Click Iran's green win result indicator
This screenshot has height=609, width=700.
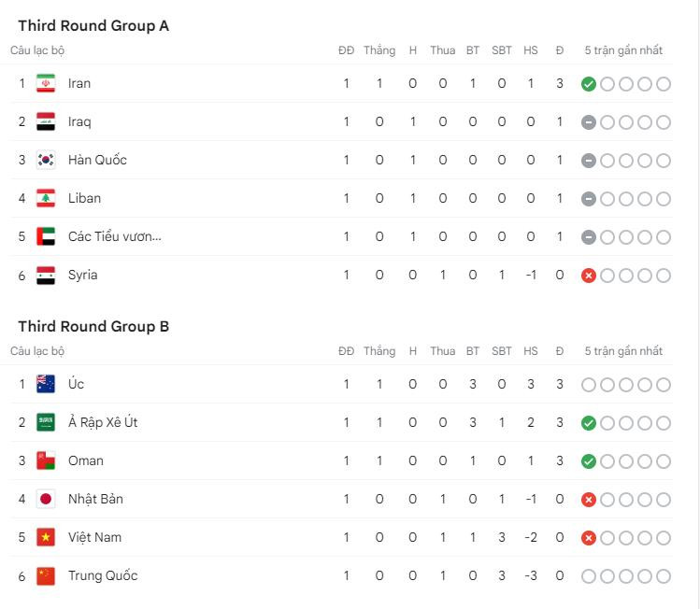pos(588,84)
